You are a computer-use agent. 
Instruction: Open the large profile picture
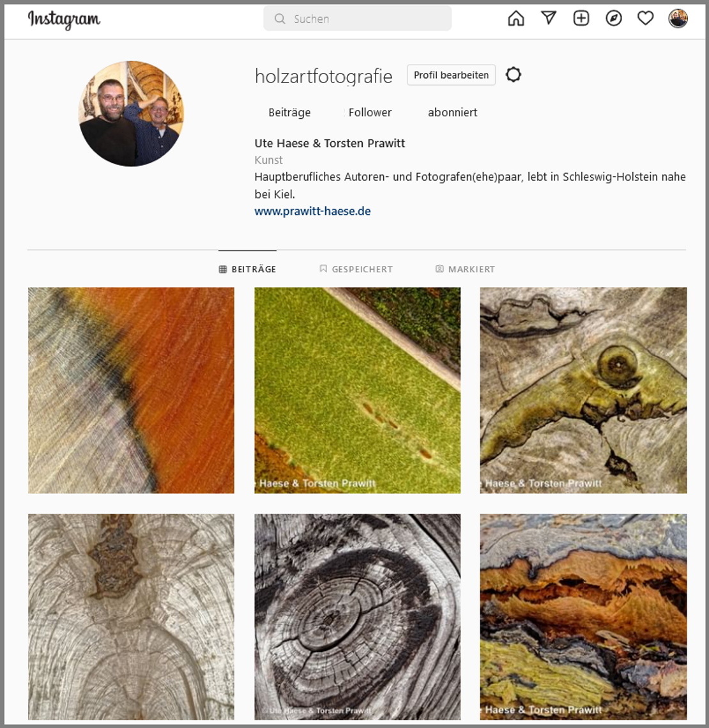coord(132,114)
